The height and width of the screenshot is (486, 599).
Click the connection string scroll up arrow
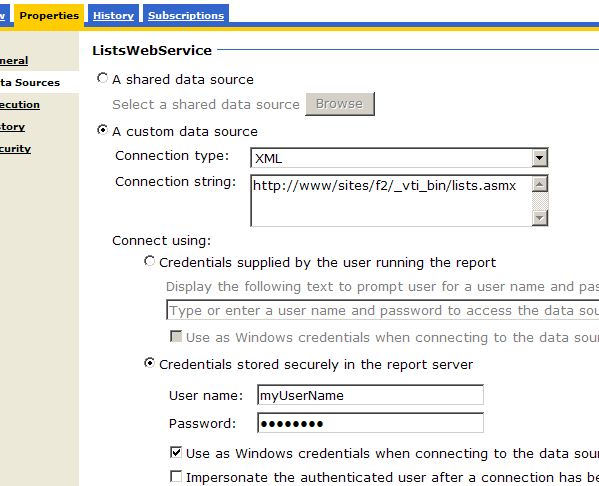pos(539,185)
